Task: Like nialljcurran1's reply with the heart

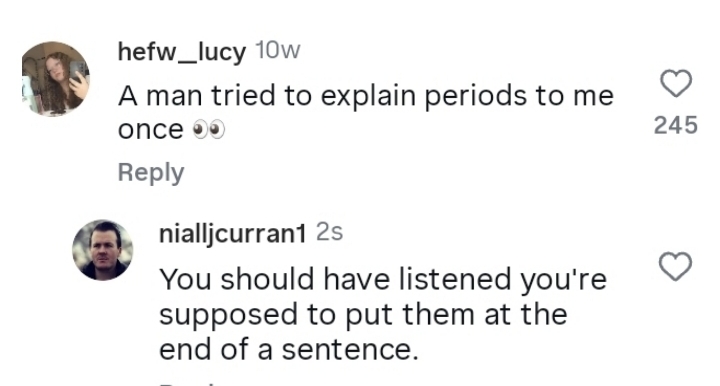Action: tap(675, 266)
